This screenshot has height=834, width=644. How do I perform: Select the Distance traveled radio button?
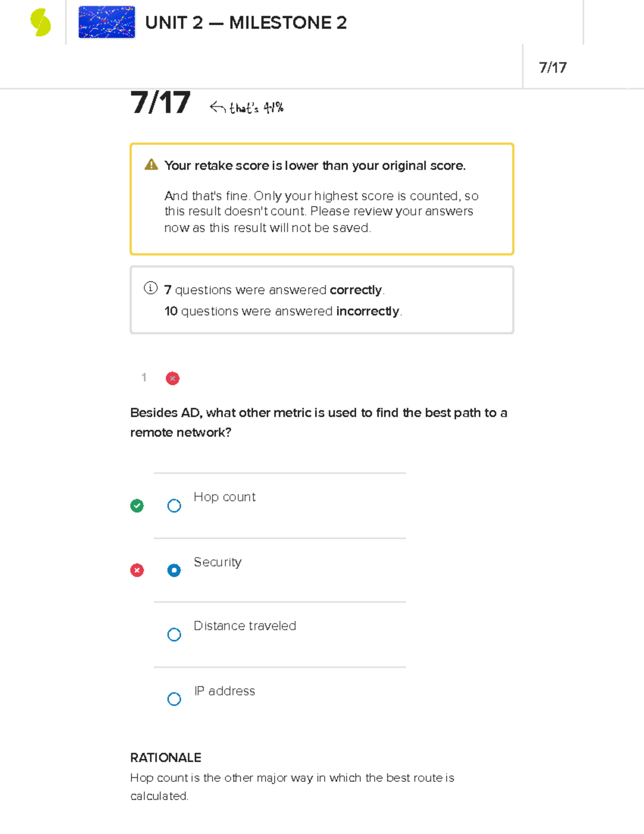point(174,634)
